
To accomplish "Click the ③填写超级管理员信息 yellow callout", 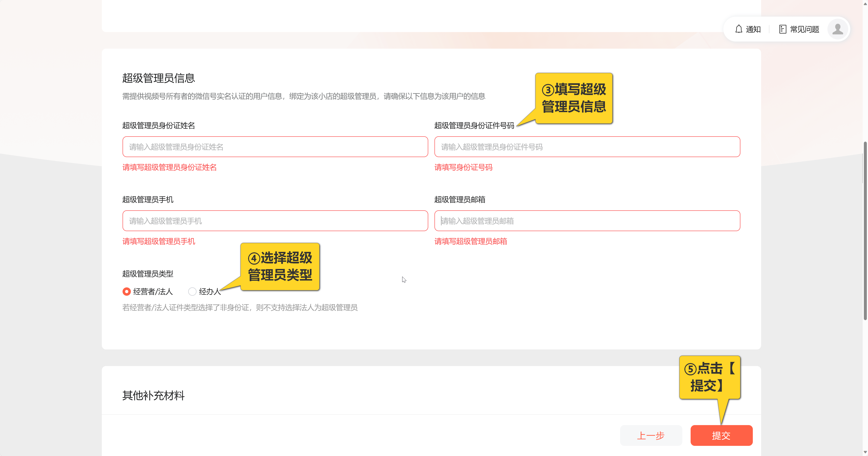I will (574, 98).
